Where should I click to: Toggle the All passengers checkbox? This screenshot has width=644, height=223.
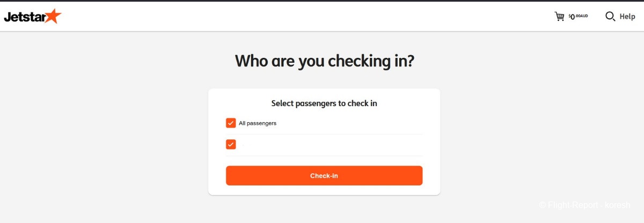click(x=231, y=123)
